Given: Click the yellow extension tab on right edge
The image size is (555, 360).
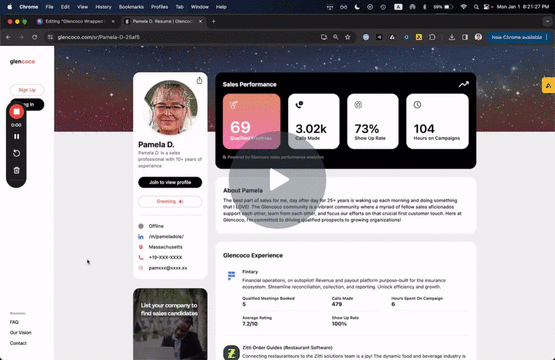Looking at the screenshot, I should coord(549,85).
